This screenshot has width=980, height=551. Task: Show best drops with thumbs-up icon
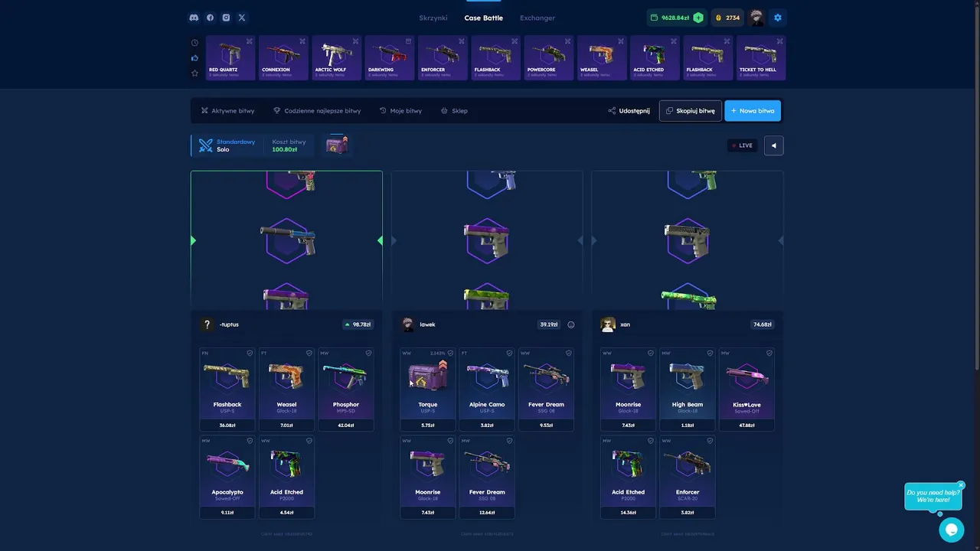[x=194, y=58]
